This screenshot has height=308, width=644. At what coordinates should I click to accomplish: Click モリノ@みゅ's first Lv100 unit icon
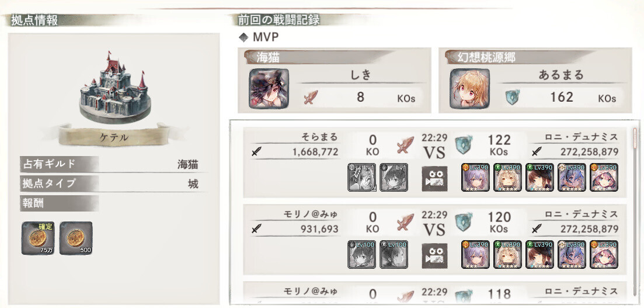(x=361, y=254)
